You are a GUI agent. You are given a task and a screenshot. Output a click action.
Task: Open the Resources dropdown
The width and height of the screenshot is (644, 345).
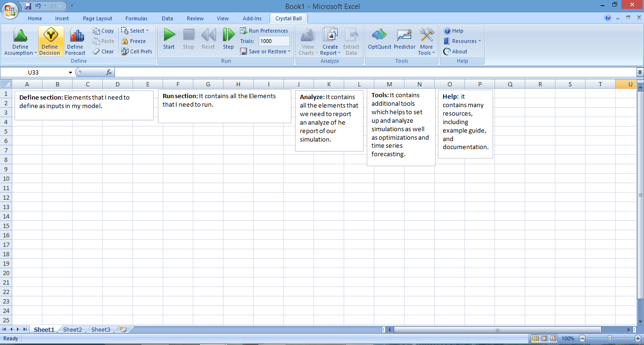[x=462, y=41]
